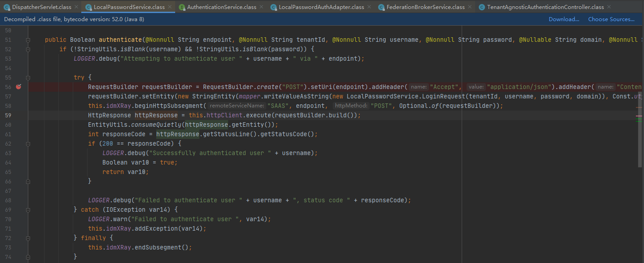644x263 pixels.
Task: Click the red error stripe mark beside the scrollbar
Action: coord(639,116)
